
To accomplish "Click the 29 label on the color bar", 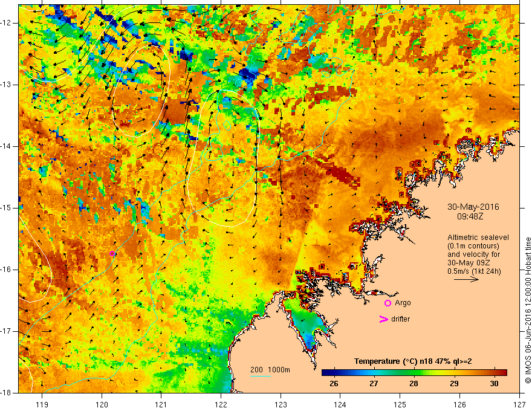I will pos(454,384).
